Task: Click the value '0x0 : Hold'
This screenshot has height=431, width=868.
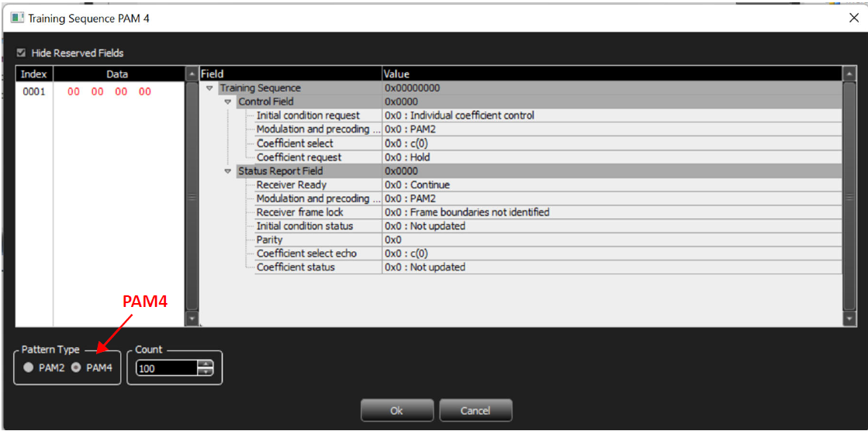Action: click(x=407, y=157)
